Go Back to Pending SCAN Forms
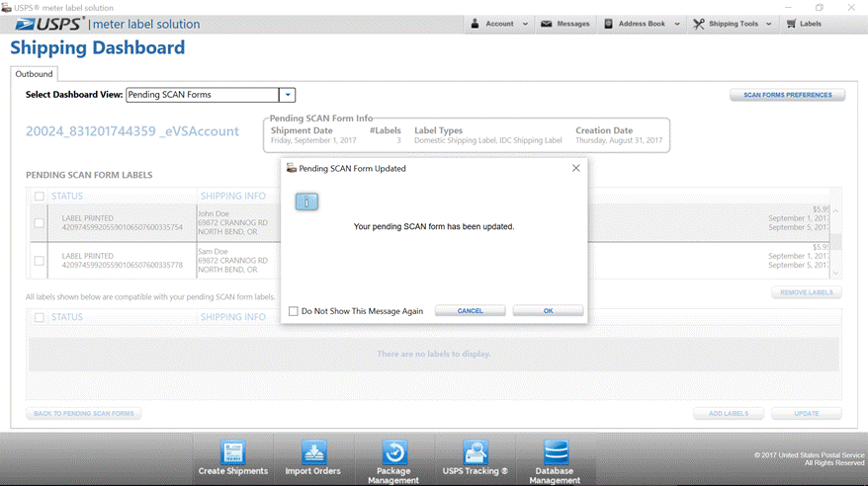 (84, 414)
